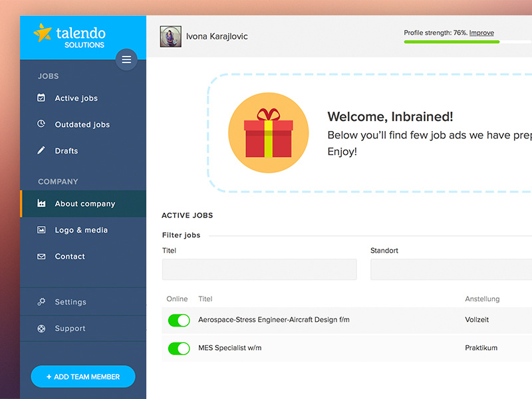
Task: Click the About company factory icon
Action: click(41, 203)
